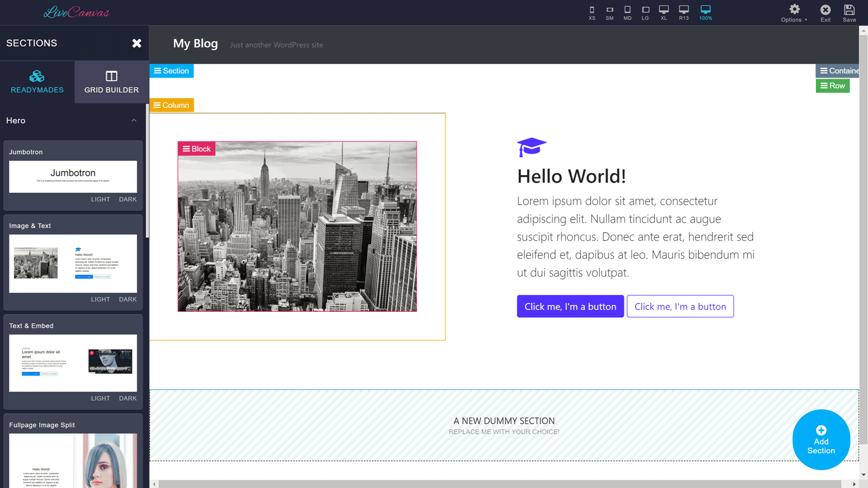Select the Hello World! heading
This screenshot has height=488, width=868.
(571, 176)
